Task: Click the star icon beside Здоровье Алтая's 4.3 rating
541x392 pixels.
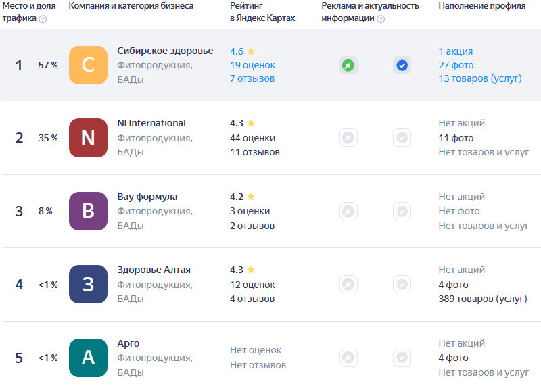Action: (251, 270)
